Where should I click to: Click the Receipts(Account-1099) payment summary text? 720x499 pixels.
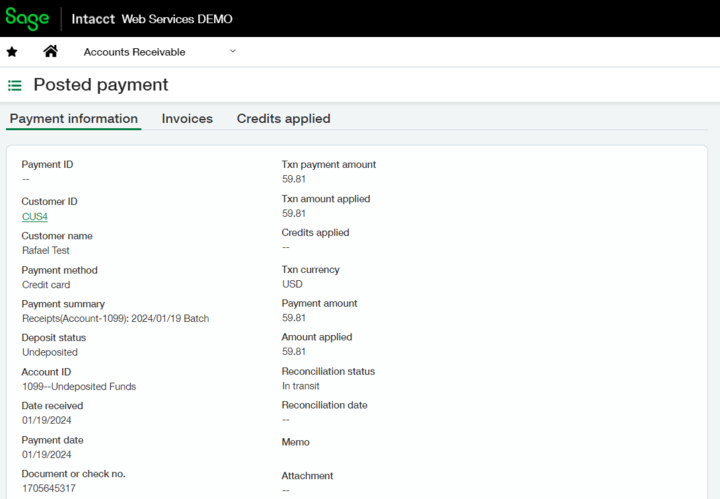(x=115, y=319)
